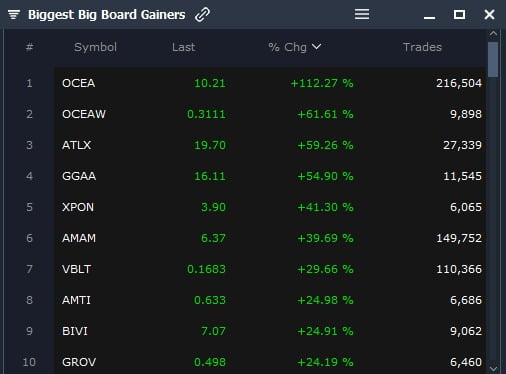Click scrollbar up arrow

(x=493, y=34)
